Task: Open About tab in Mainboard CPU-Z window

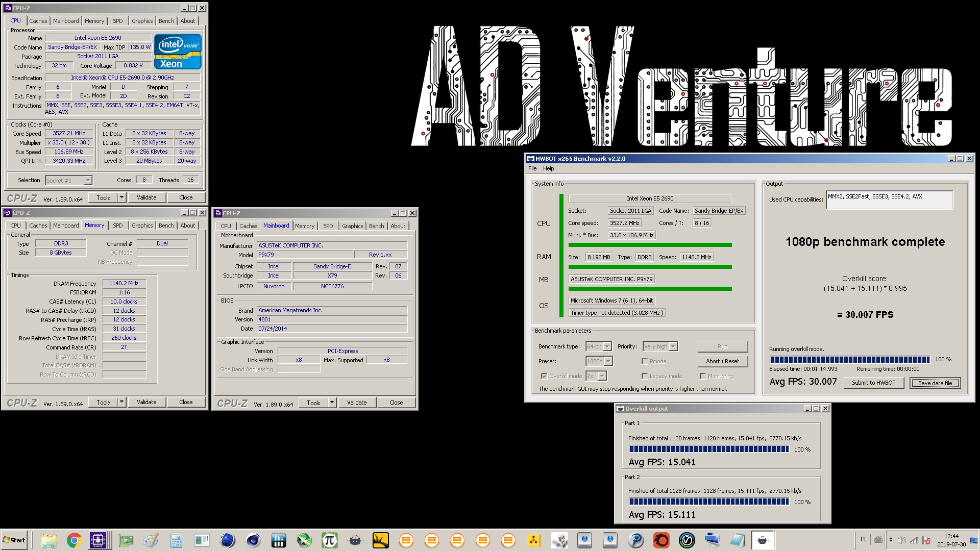Action: pos(398,226)
